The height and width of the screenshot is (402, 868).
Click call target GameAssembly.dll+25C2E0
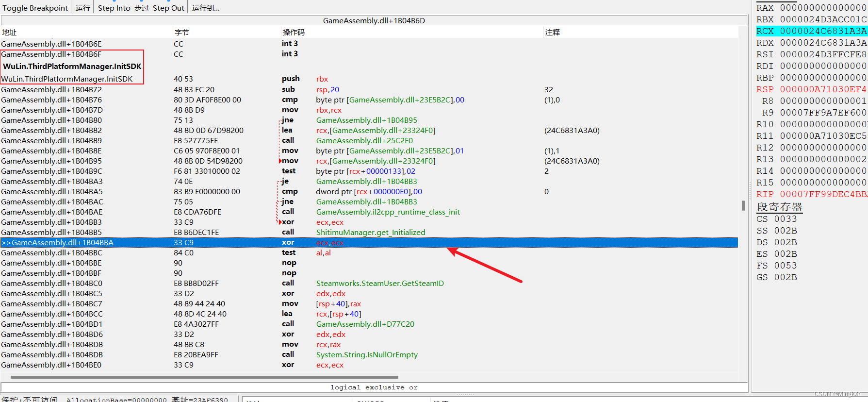[364, 140]
